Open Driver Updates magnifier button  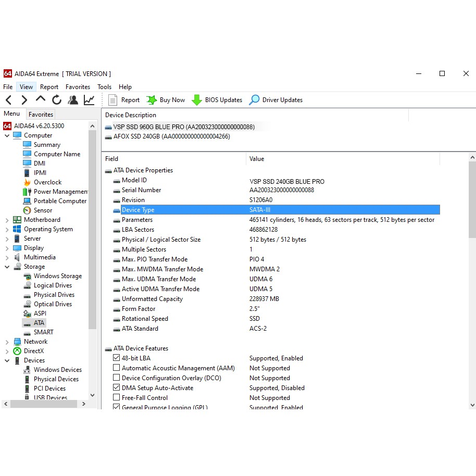[x=254, y=100]
